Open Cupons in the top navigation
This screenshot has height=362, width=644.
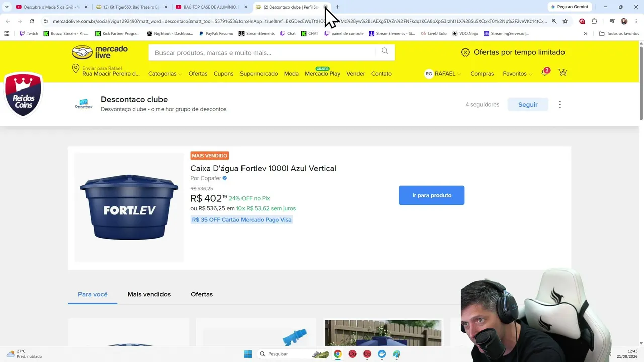[x=223, y=74]
